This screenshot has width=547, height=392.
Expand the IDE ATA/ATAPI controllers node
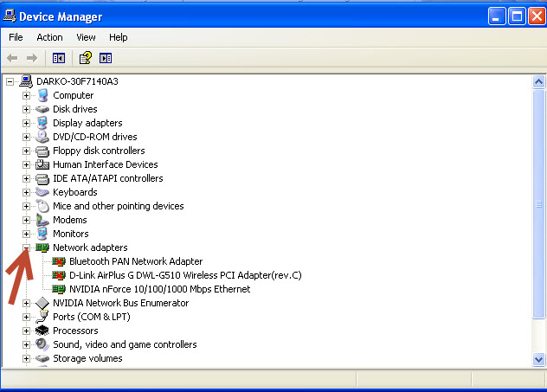pos(26,178)
